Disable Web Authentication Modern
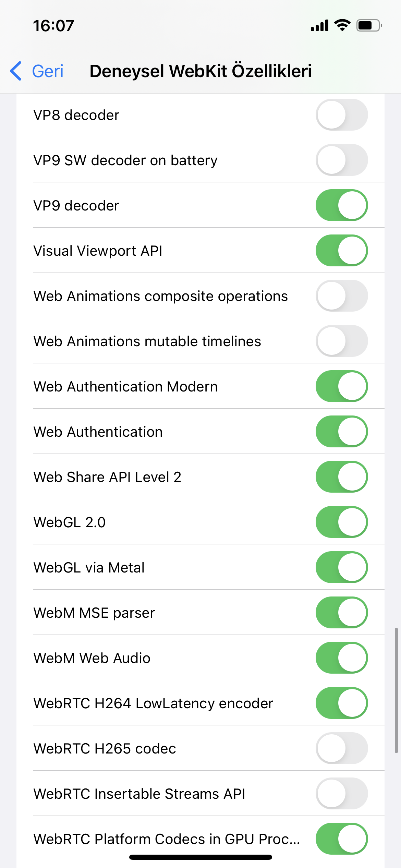401x868 pixels. pyautogui.click(x=342, y=386)
